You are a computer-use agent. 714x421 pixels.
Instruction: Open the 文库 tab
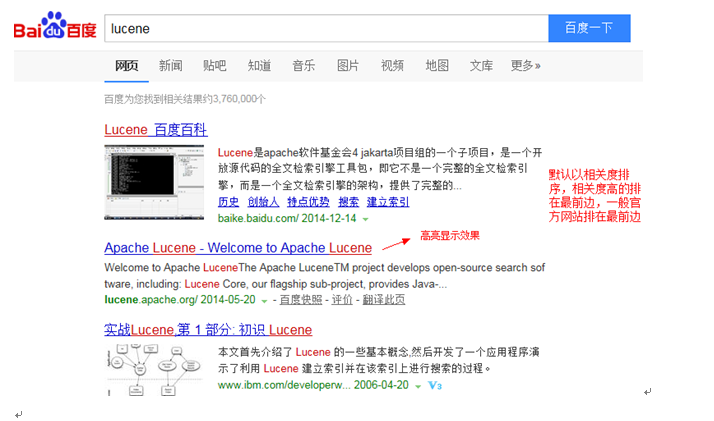tap(481, 66)
